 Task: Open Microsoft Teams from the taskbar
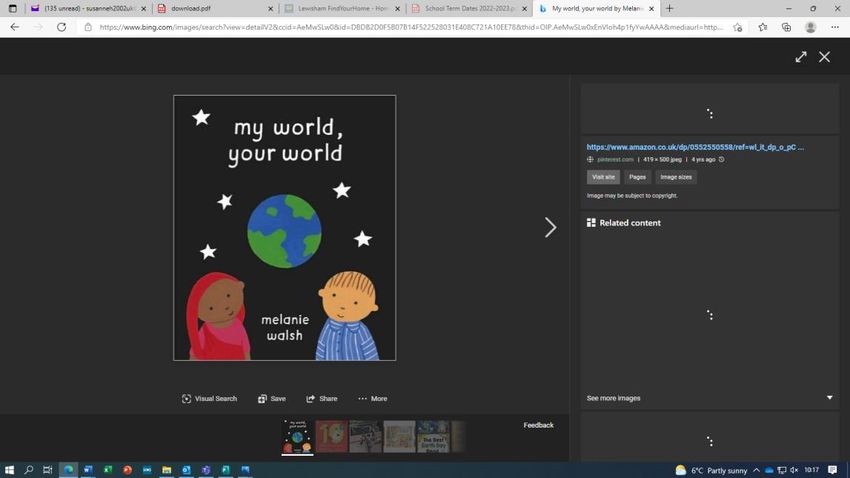pyautogui.click(x=206, y=470)
